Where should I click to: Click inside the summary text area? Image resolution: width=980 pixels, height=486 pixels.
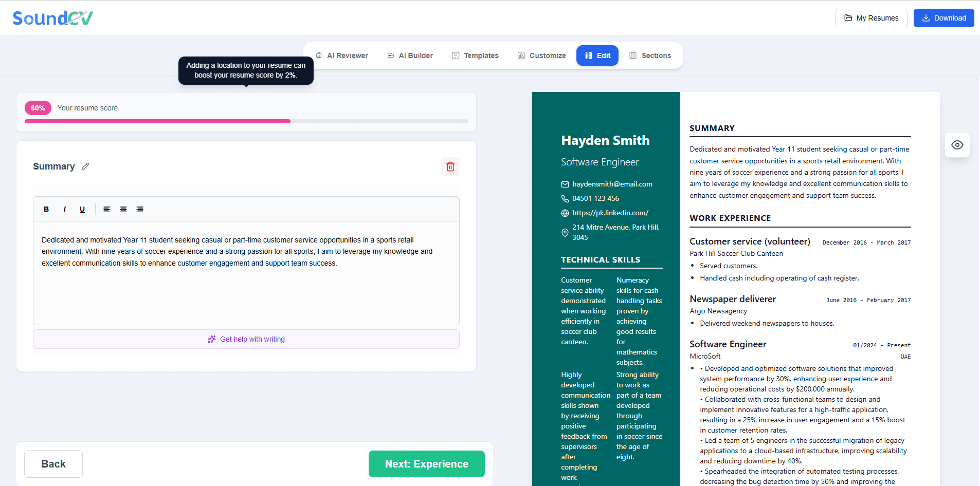point(246,267)
